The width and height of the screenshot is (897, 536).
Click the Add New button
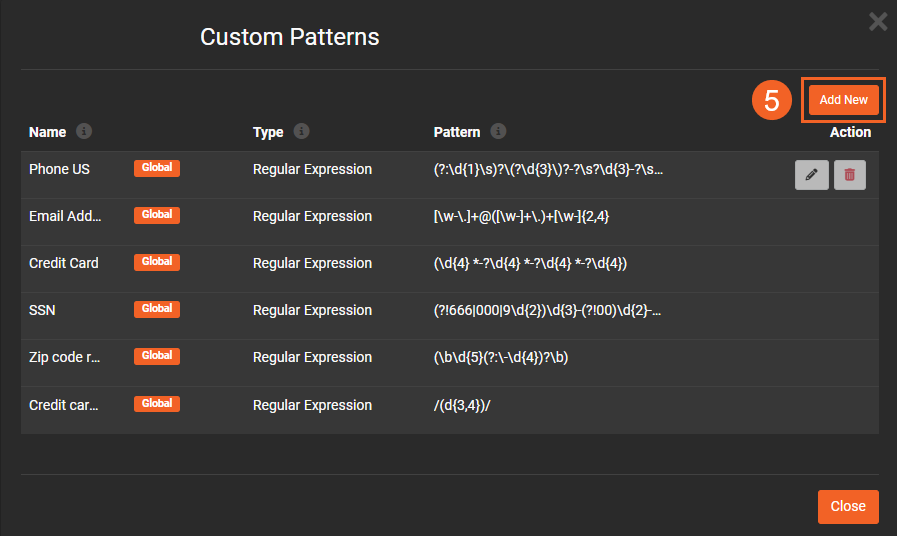click(x=844, y=100)
